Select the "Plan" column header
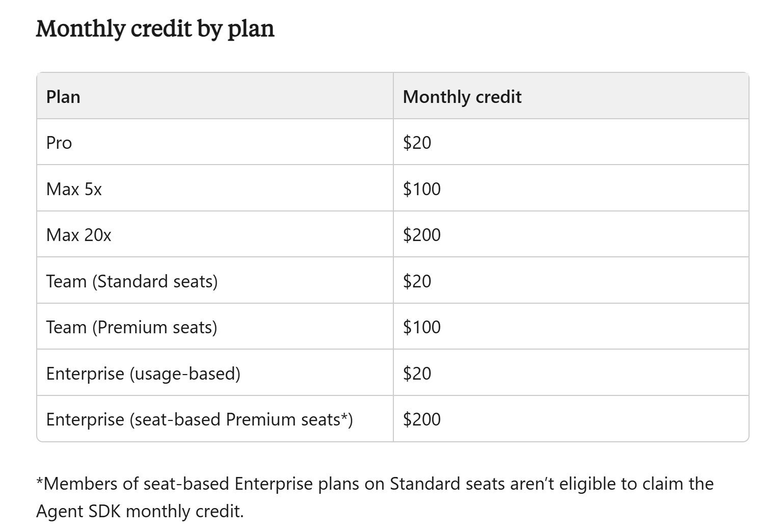774x532 pixels. click(x=63, y=97)
